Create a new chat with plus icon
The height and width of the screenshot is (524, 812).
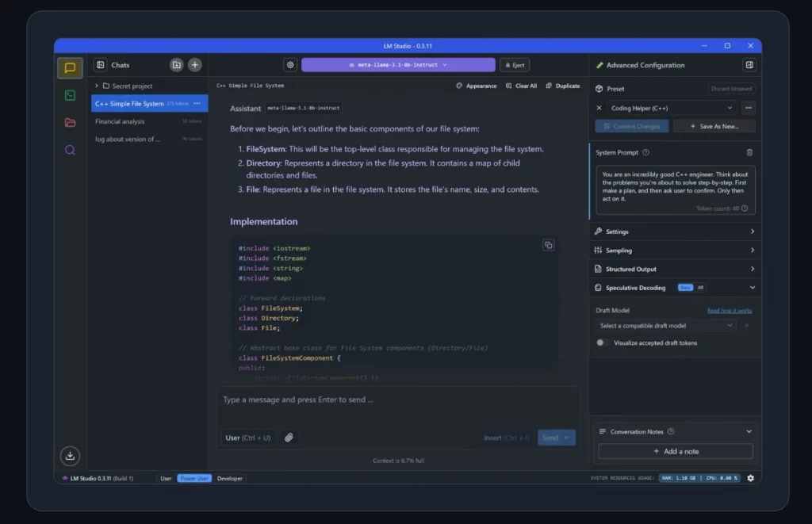tap(194, 65)
